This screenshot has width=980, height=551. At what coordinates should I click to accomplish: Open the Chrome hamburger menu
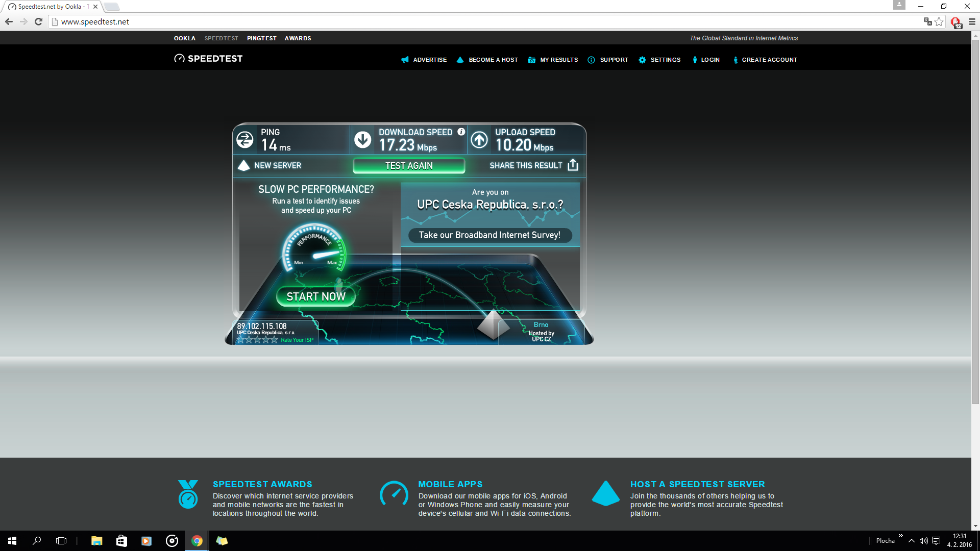pos(972,21)
